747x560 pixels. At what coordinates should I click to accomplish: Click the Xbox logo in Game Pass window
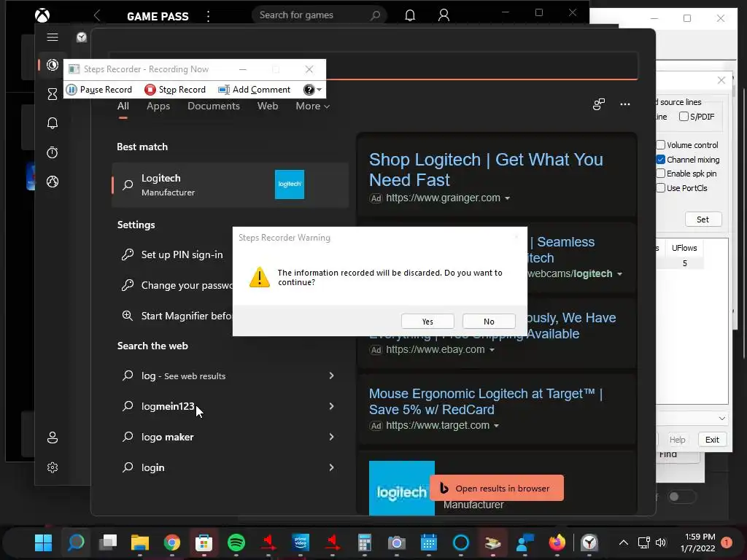coord(42,16)
